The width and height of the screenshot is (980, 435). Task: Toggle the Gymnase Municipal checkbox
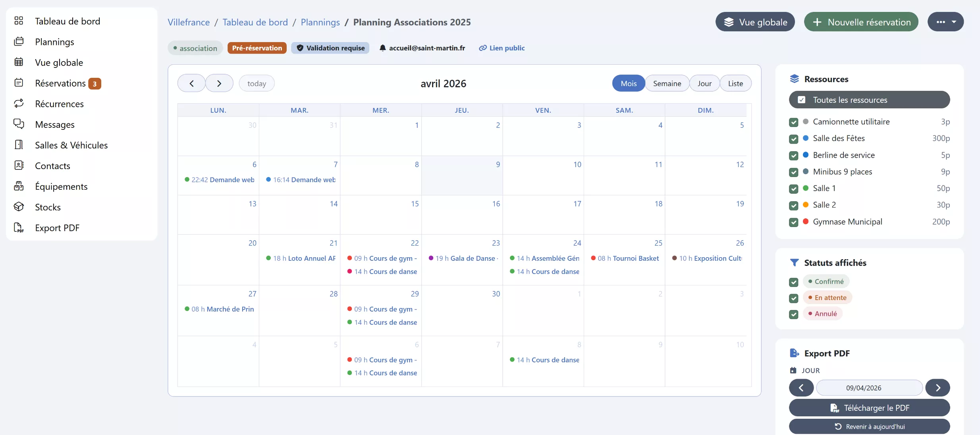(x=793, y=222)
